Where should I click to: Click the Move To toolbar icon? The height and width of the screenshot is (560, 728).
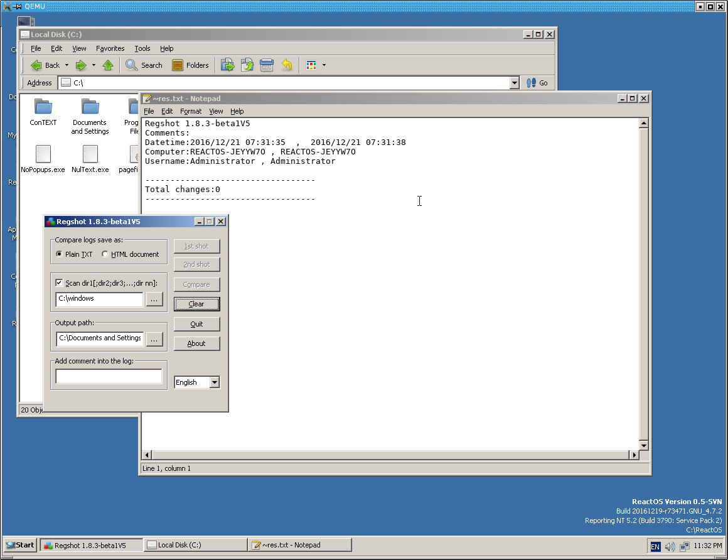[227, 65]
